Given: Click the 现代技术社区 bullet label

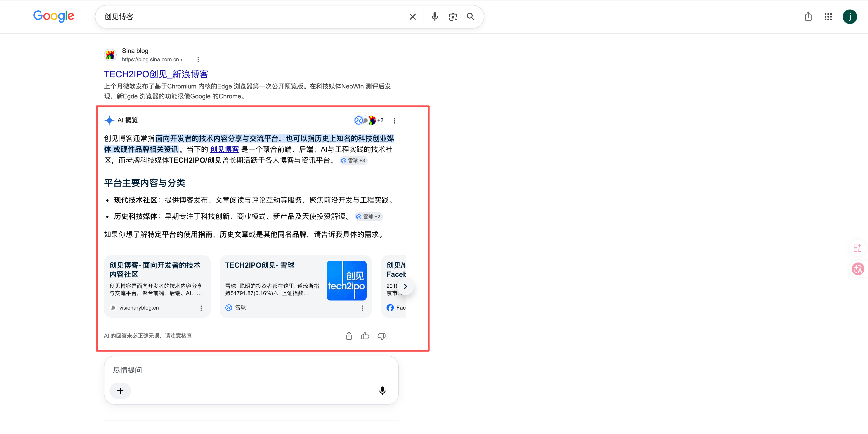Looking at the screenshot, I should pos(135,200).
